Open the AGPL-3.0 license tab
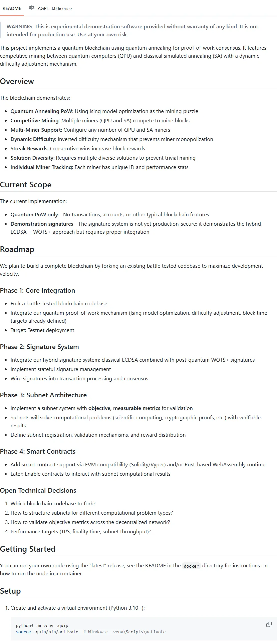Viewport: 277px width, 644px height. (54, 8)
